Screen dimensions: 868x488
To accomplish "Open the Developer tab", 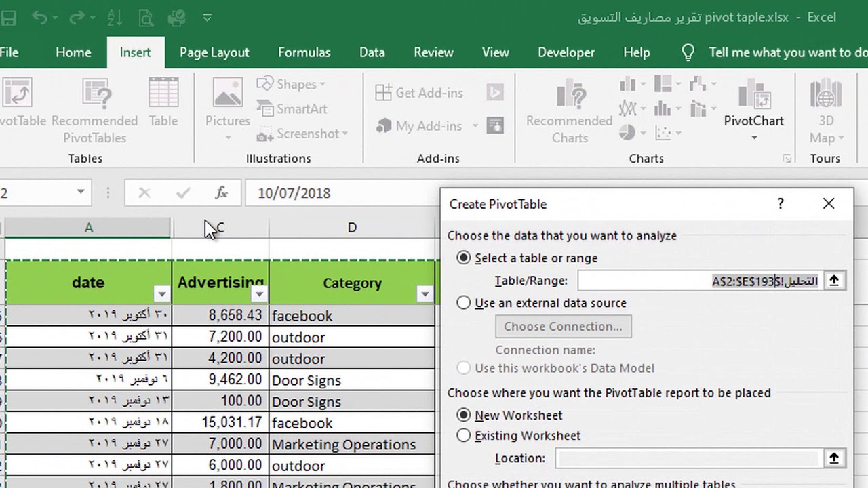I will (x=566, y=52).
